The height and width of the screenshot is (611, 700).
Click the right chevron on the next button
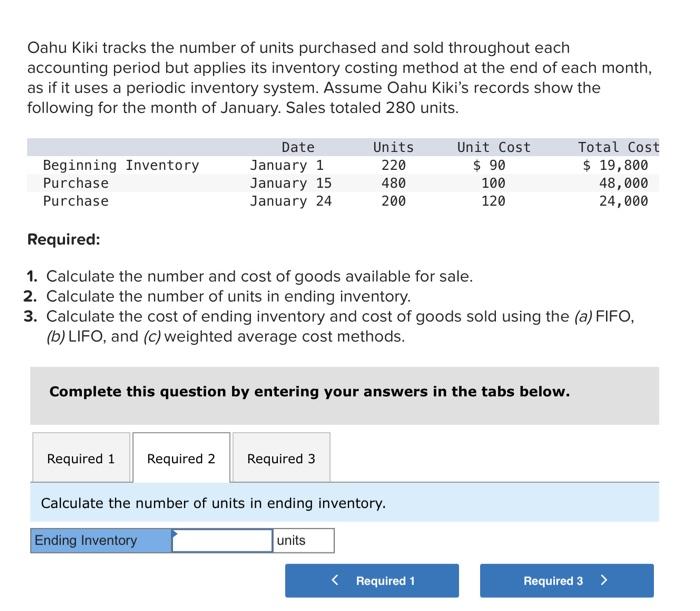[603, 581]
